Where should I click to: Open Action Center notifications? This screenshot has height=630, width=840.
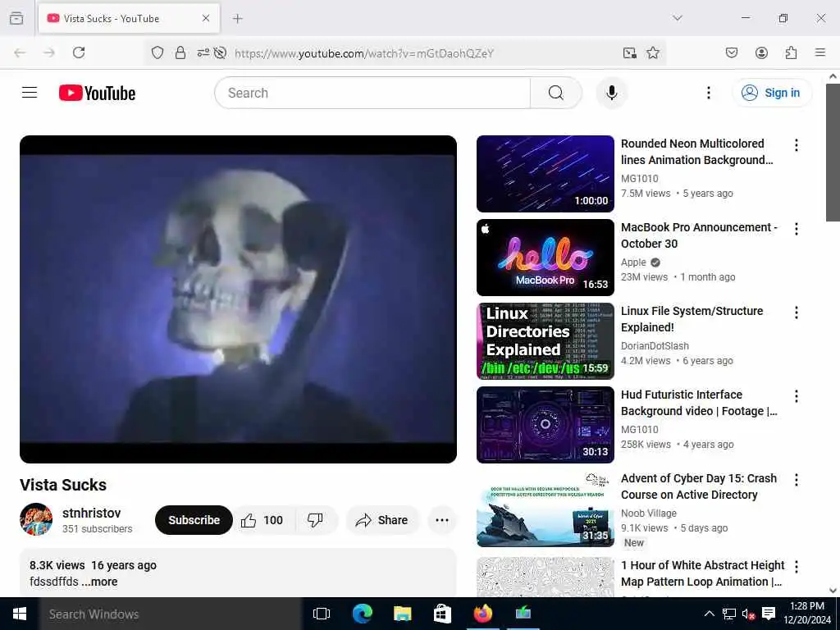pyautogui.click(x=768, y=614)
